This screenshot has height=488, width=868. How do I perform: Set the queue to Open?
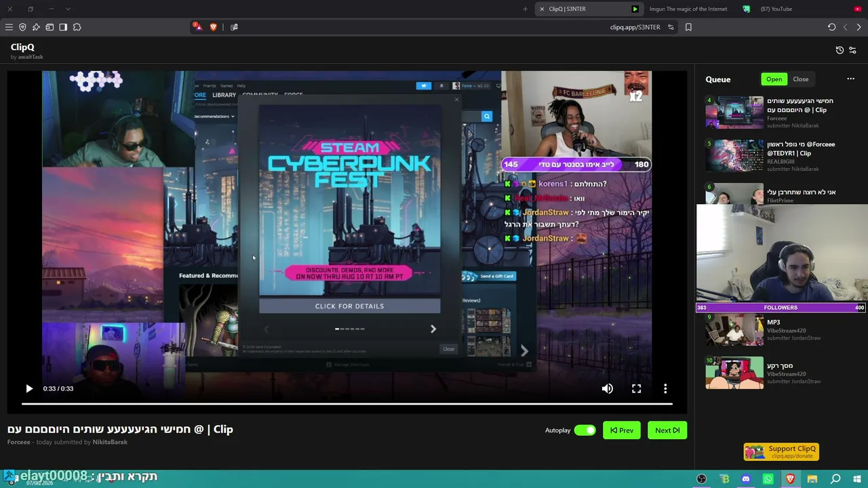click(x=774, y=79)
